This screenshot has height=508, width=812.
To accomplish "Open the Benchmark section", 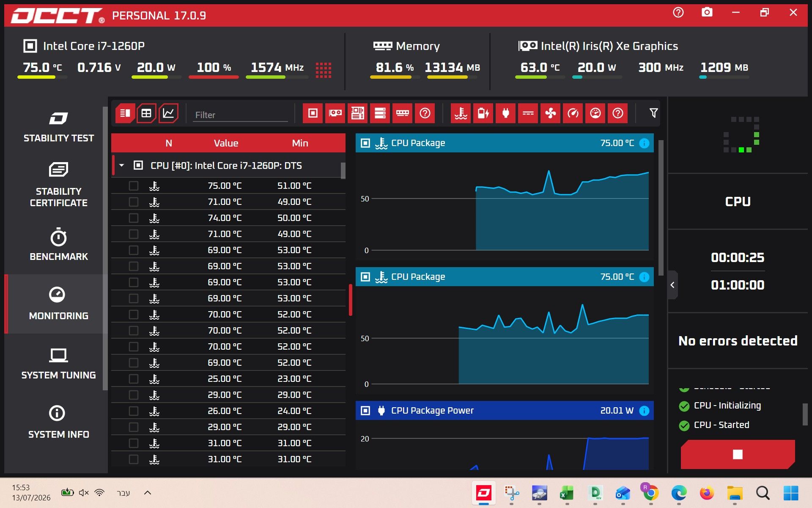I will 58,245.
